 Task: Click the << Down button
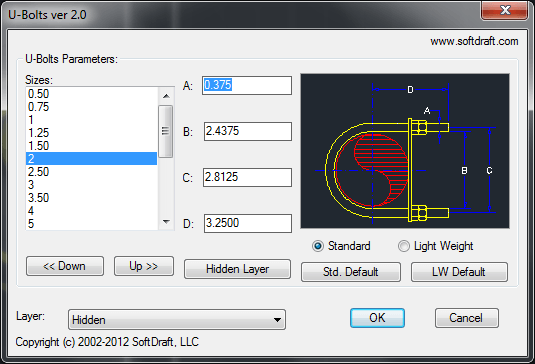[65, 266]
